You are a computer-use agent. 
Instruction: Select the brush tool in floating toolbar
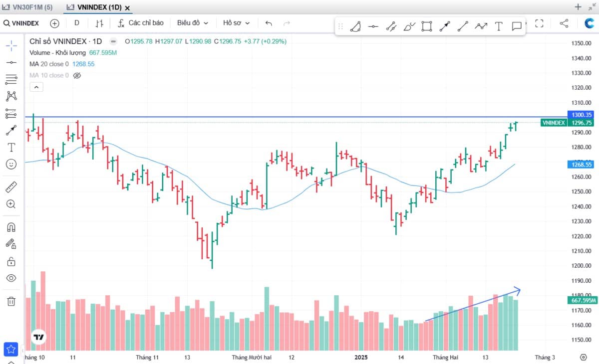coord(409,26)
